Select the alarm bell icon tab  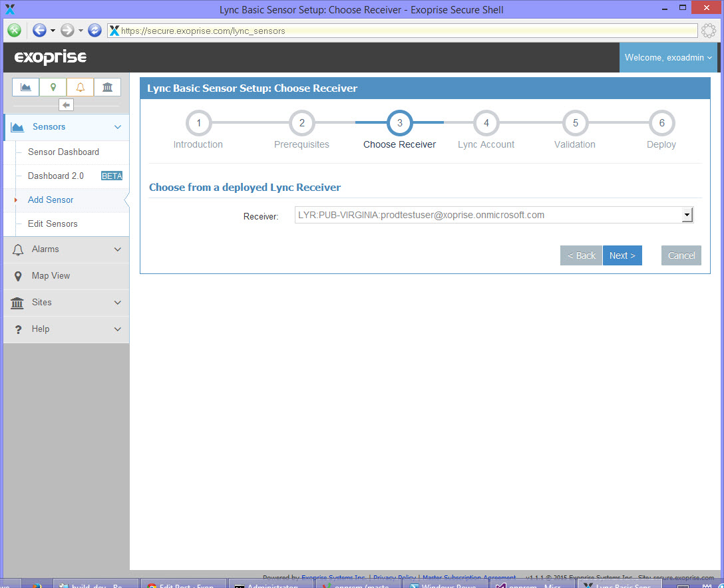[81, 87]
